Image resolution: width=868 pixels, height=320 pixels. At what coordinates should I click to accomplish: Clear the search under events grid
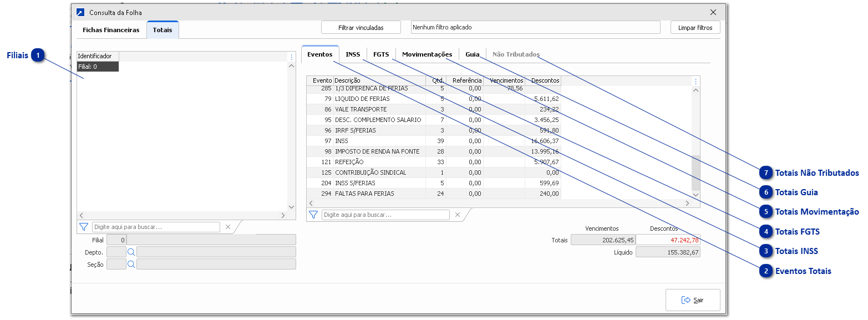458,215
